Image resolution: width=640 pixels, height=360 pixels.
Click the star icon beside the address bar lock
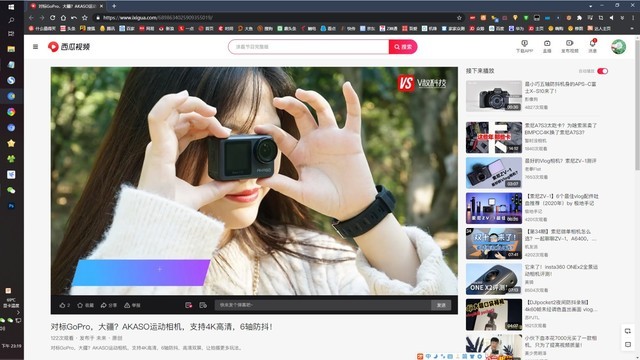84,18
